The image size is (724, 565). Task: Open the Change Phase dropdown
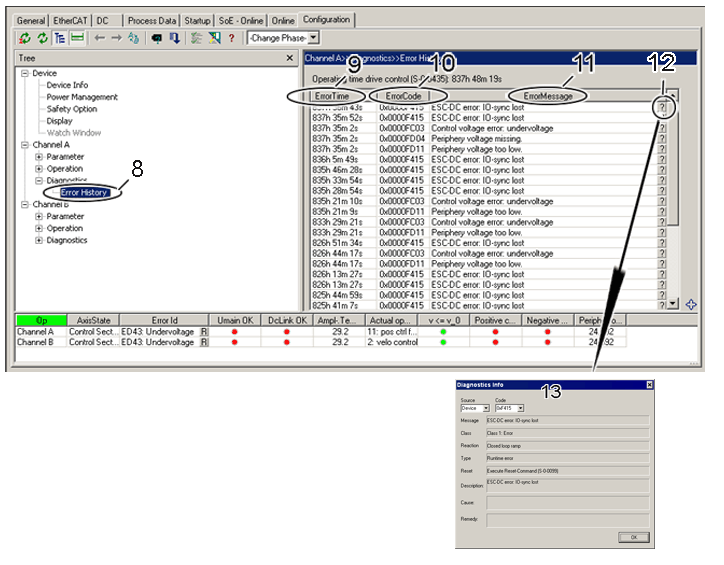click(x=313, y=38)
